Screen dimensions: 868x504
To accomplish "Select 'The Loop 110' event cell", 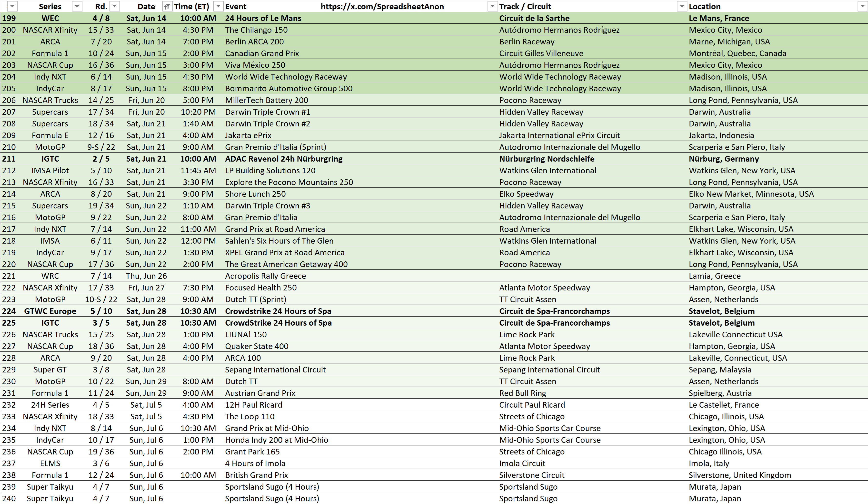I will pyautogui.click(x=250, y=417).
